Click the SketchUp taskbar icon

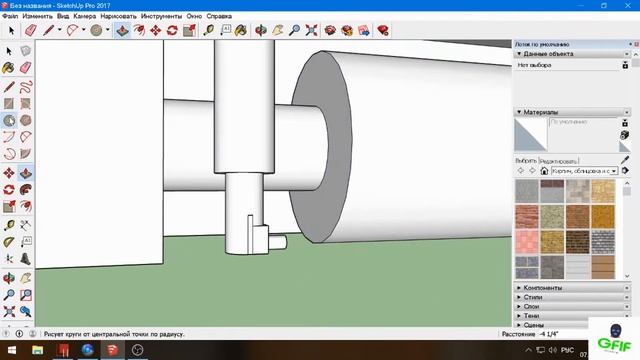(x=112, y=350)
